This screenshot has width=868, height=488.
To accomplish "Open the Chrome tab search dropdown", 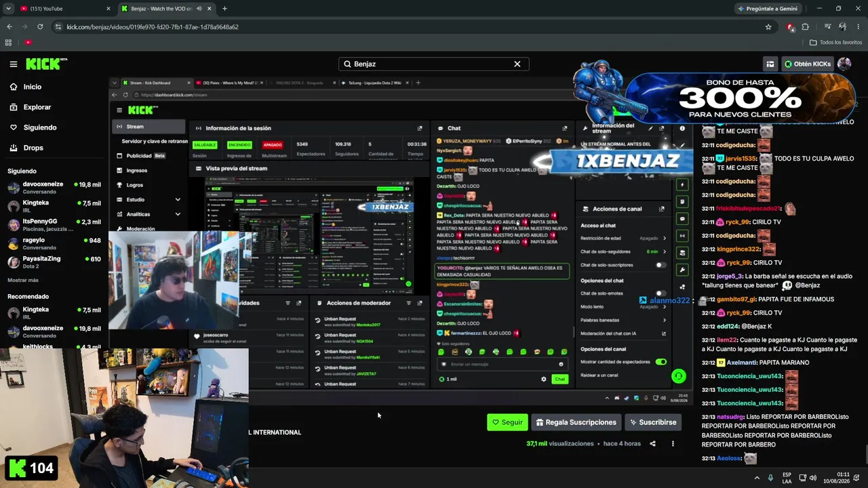I will [8, 9].
